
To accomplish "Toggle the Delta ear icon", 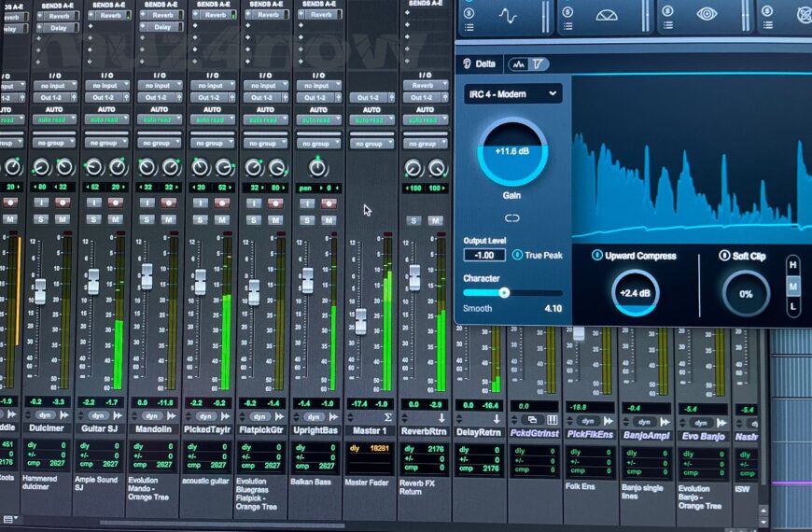I will tap(468, 63).
